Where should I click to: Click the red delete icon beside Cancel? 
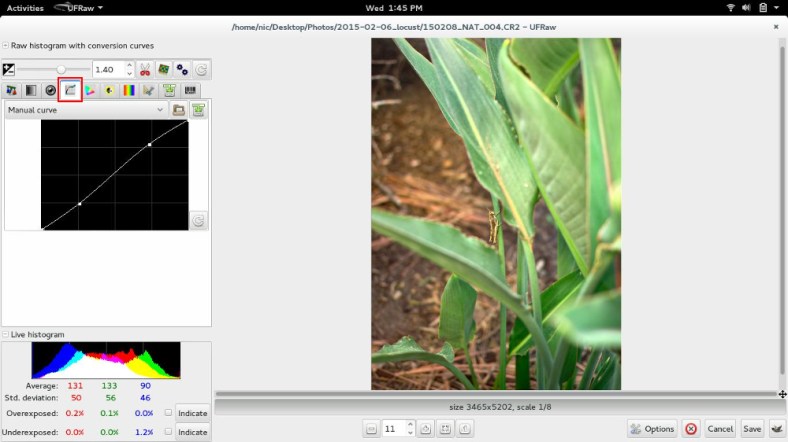click(691, 428)
